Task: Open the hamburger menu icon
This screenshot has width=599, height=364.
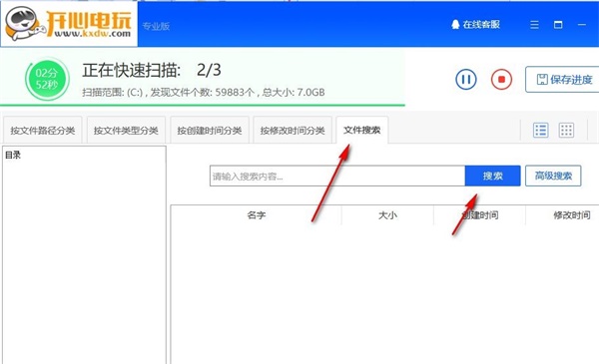Action: (534, 25)
